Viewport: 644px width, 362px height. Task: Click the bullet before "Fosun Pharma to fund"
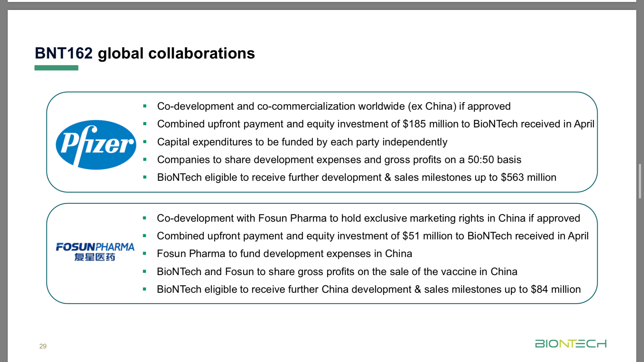pyautogui.click(x=145, y=254)
